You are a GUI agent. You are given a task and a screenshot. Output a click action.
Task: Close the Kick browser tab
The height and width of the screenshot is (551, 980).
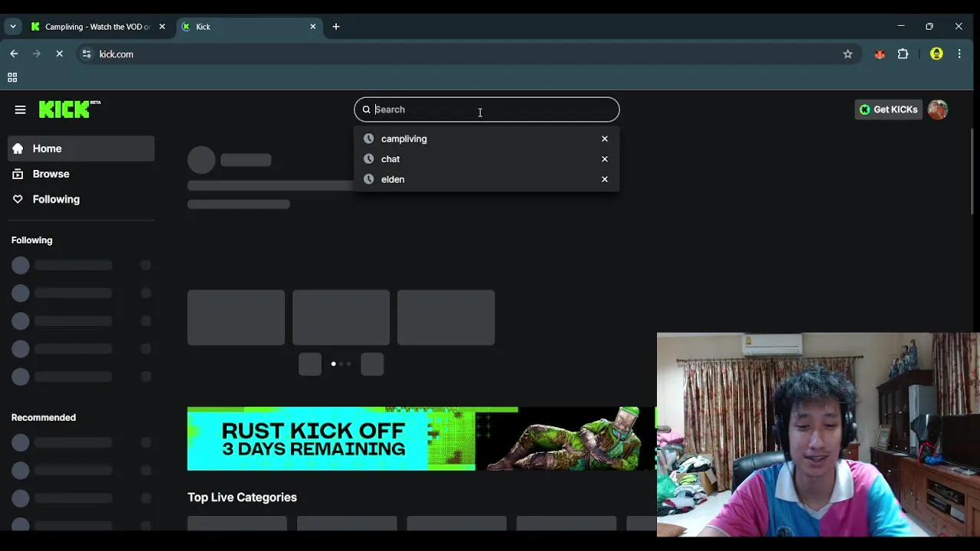tap(312, 27)
